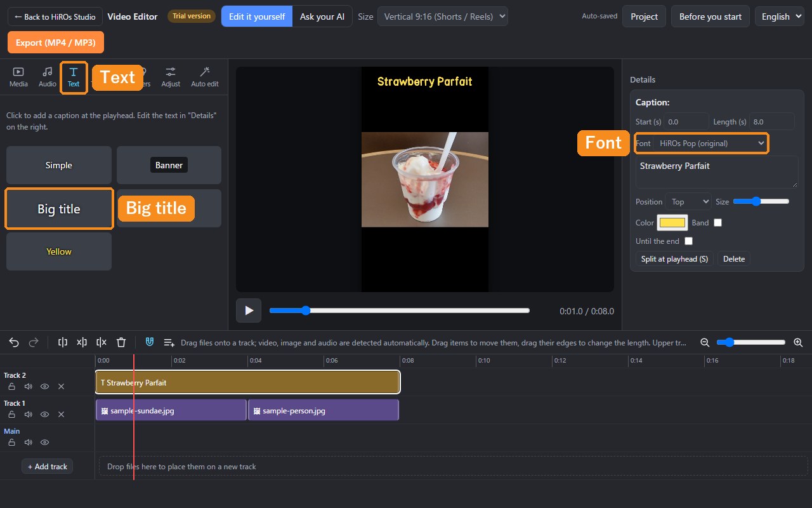812x508 pixels.
Task: Lock Track 2 with the padlock icon
Action: 11,386
